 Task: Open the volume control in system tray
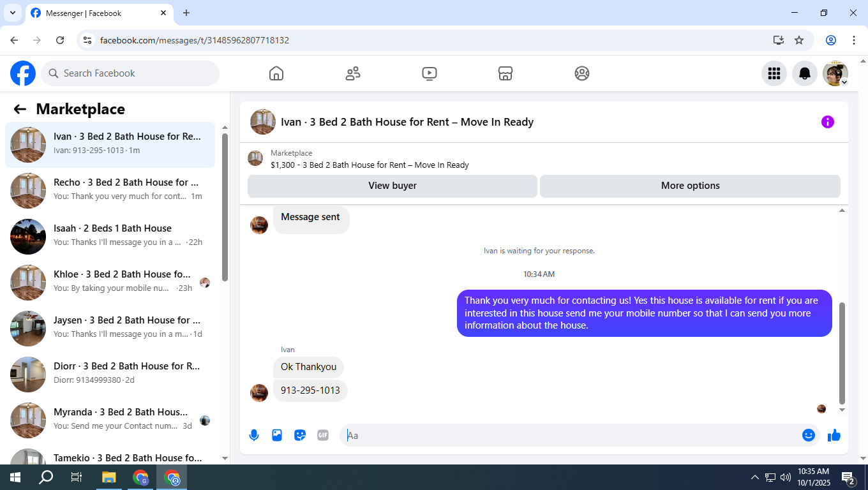point(786,477)
